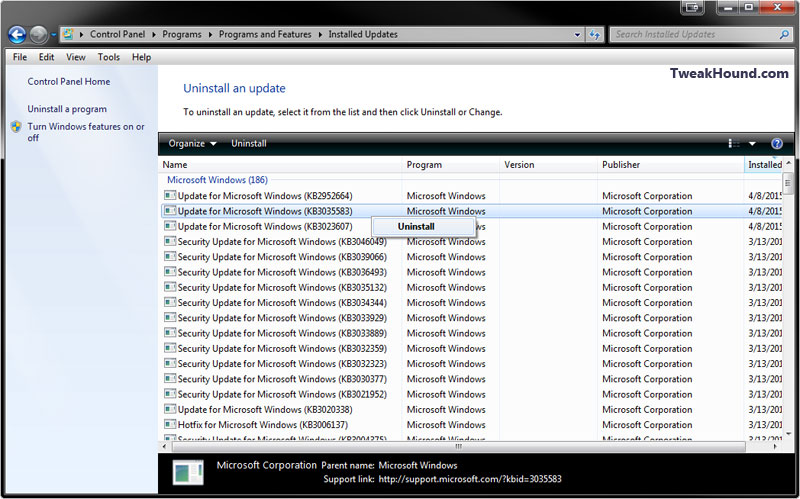The height and width of the screenshot is (499, 800).
Task: Click the Refresh button next to address bar
Action: pos(594,35)
